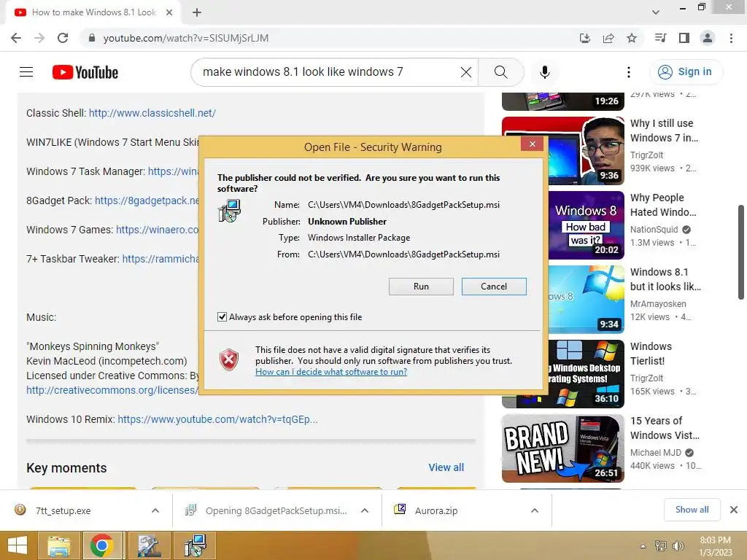Open the installer icon on the taskbar
Screen dimensions: 747x560
point(196,545)
